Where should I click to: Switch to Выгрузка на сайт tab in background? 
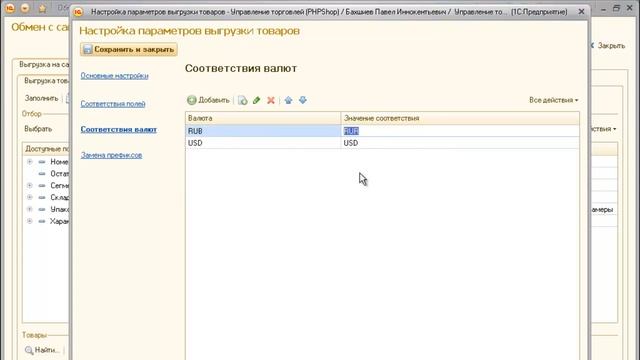(x=44, y=64)
